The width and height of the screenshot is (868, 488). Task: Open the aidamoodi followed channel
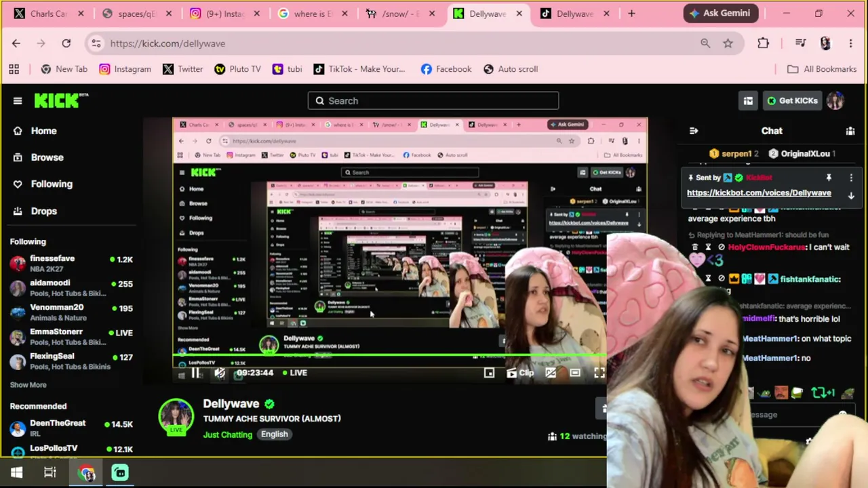tap(71, 289)
